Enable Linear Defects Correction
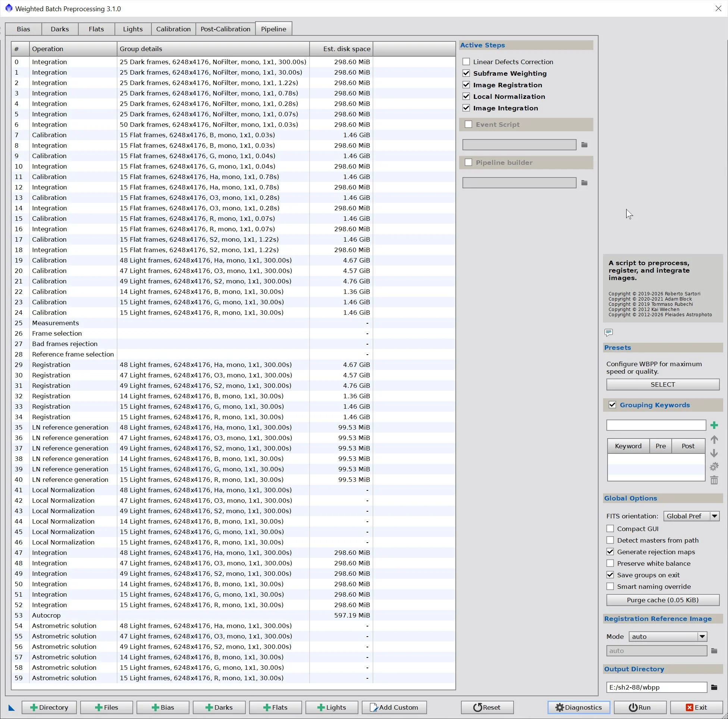 pos(466,62)
